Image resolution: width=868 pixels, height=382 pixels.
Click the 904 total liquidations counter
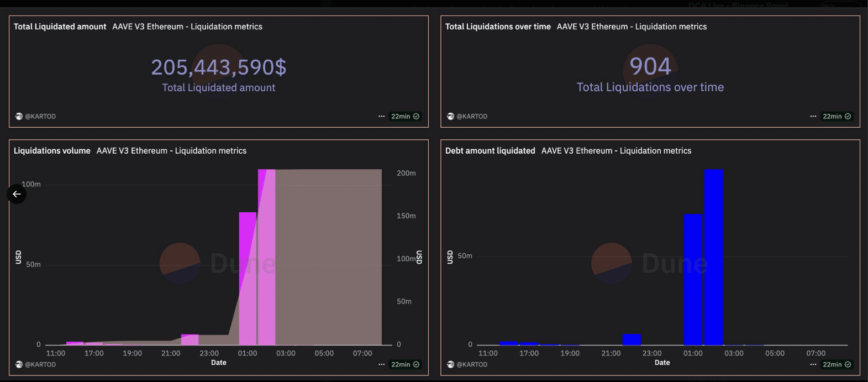[x=650, y=67]
